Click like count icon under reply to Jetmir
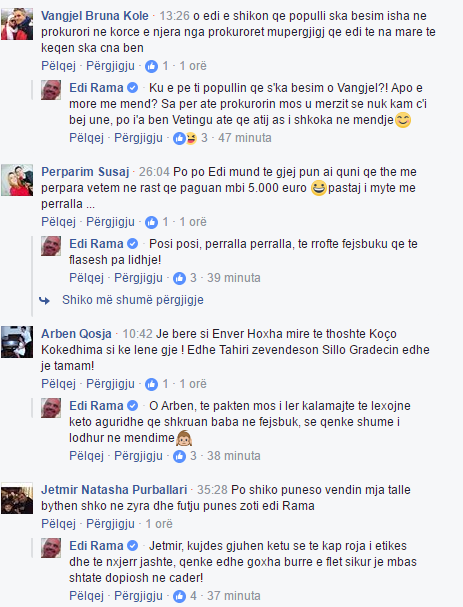 (x=179, y=596)
